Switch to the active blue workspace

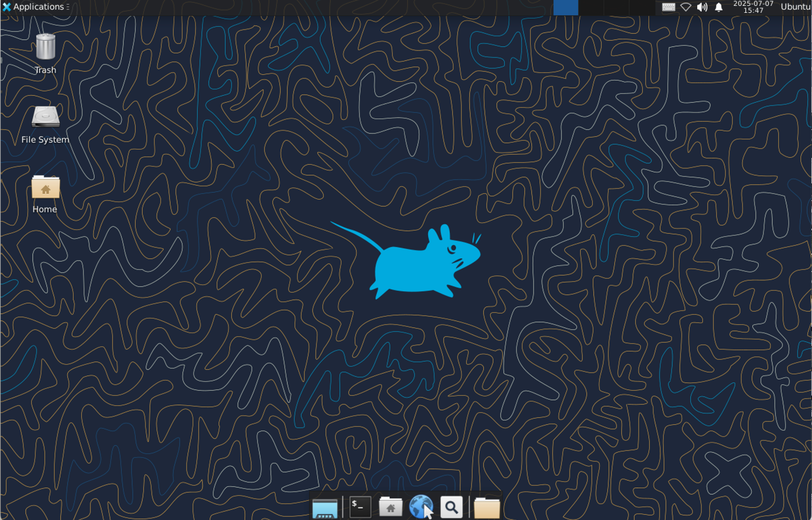point(565,7)
